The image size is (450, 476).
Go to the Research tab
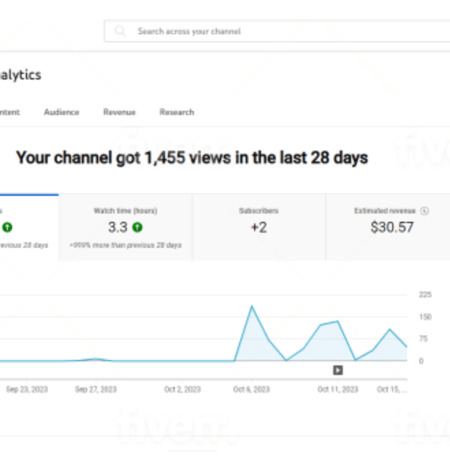pyautogui.click(x=177, y=112)
